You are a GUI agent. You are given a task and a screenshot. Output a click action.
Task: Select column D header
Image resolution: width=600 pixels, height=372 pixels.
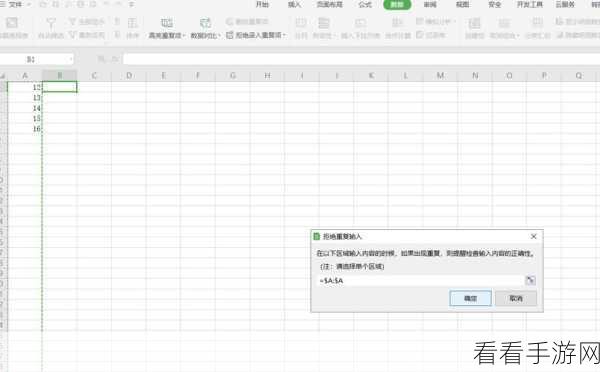(x=129, y=75)
